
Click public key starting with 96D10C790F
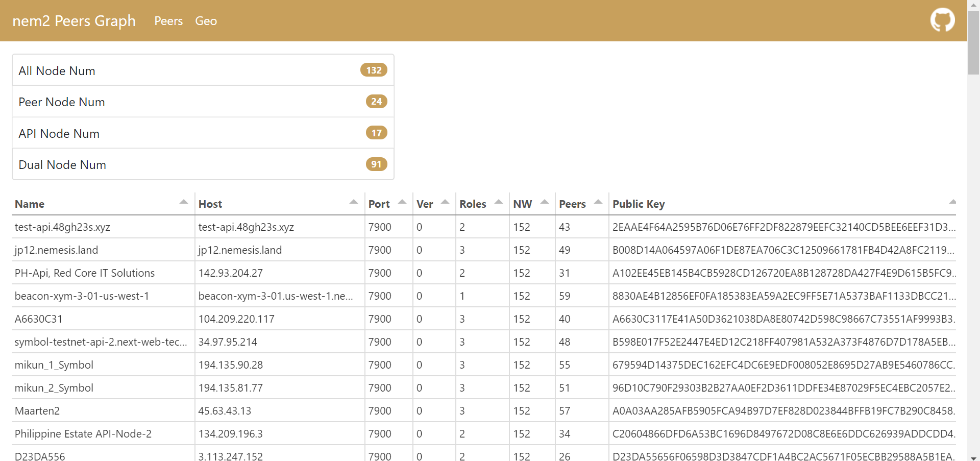[782, 387]
